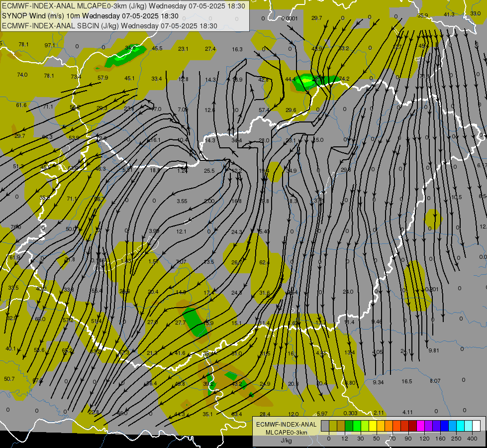Click the map value '50.7'

9,379
